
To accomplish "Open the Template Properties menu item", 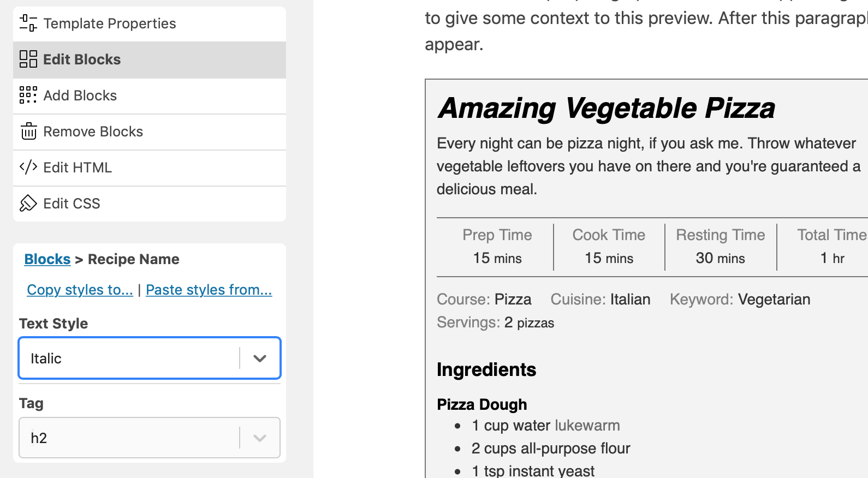I will [110, 23].
